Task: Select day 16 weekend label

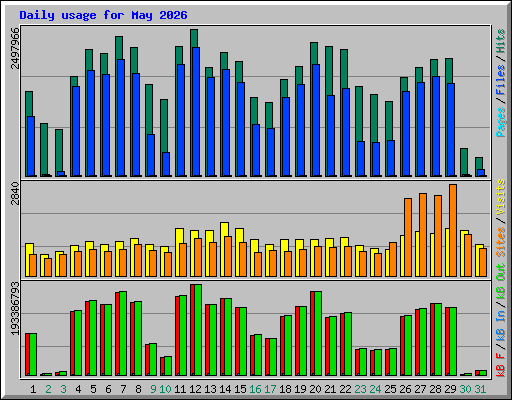Action: pyautogui.click(x=255, y=389)
